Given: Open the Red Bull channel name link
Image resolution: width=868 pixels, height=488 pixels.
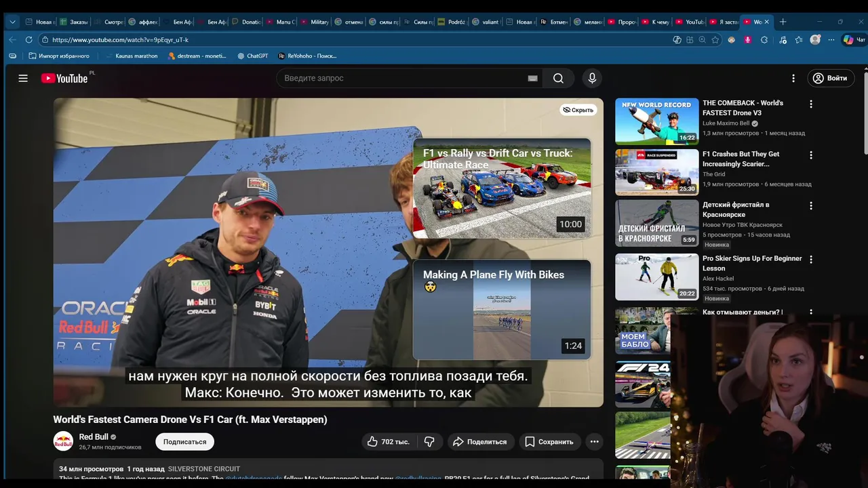Looking at the screenshot, I should coord(94,437).
